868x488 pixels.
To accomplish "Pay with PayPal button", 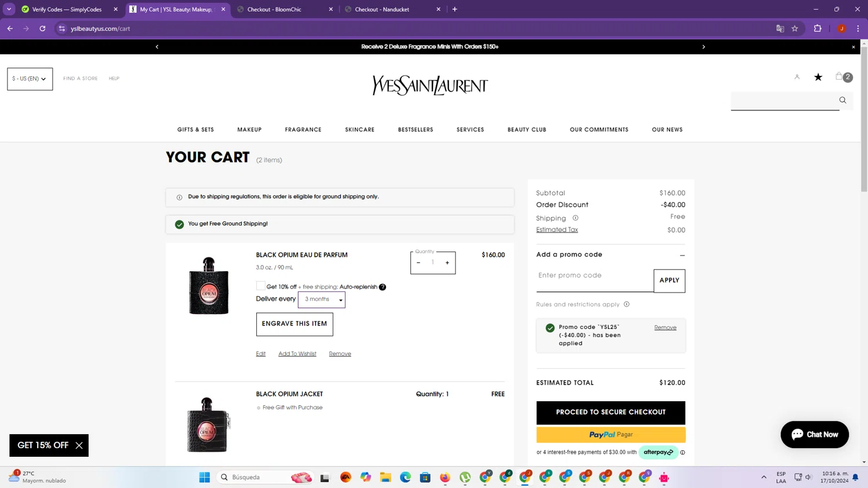I will click(610, 435).
